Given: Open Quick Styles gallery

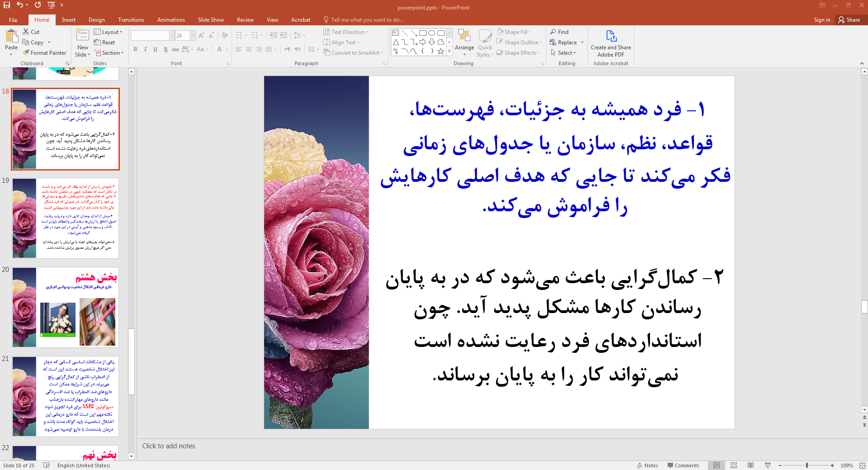Looking at the screenshot, I should point(485,43).
